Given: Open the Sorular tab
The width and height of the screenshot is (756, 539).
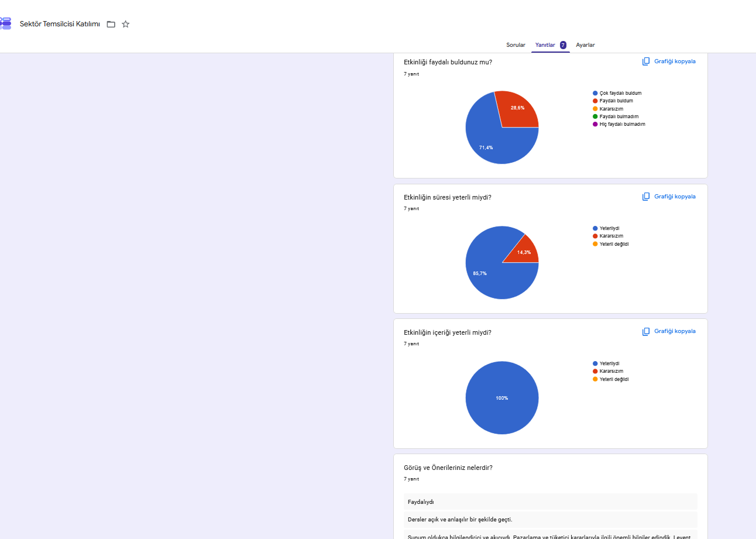Looking at the screenshot, I should [516, 45].
